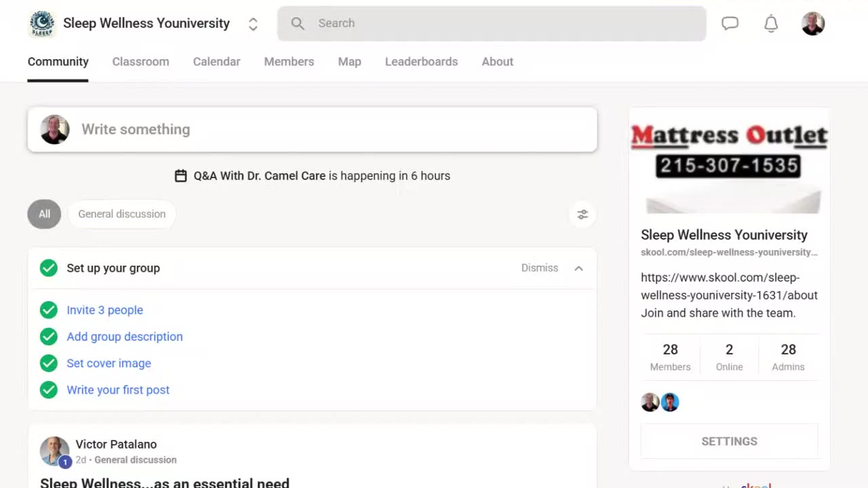Open the chat messages icon

pyautogui.click(x=730, y=24)
